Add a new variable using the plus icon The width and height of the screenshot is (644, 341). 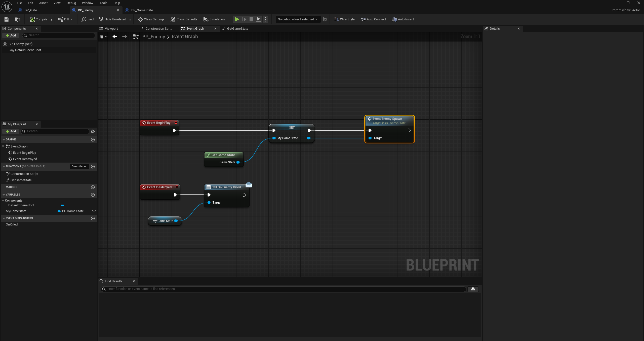coord(93,195)
